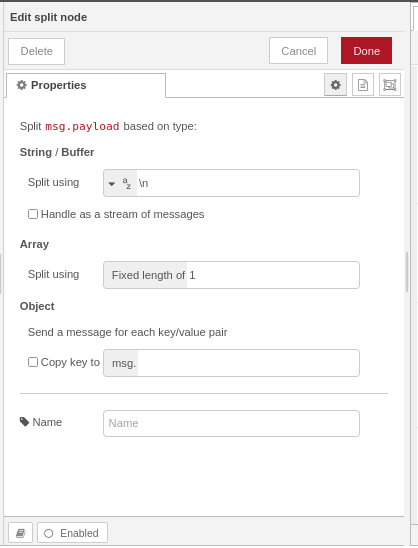Enable Handle as a stream of messages
Image resolution: width=418 pixels, height=548 pixels.
tap(33, 214)
